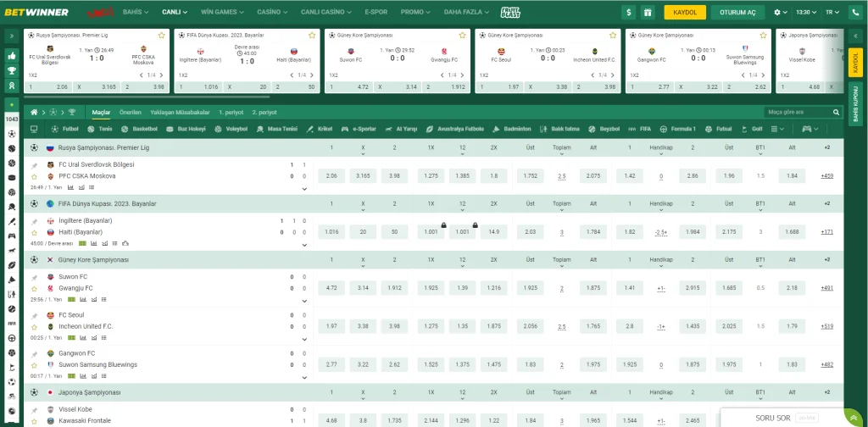This screenshot has width=868, height=427.
Task: Click the KAYDOL button in header
Action: click(x=685, y=12)
